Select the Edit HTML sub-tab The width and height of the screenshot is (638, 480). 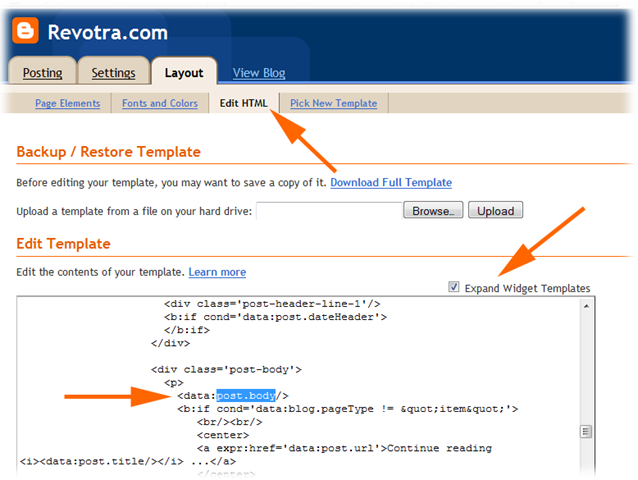[244, 103]
